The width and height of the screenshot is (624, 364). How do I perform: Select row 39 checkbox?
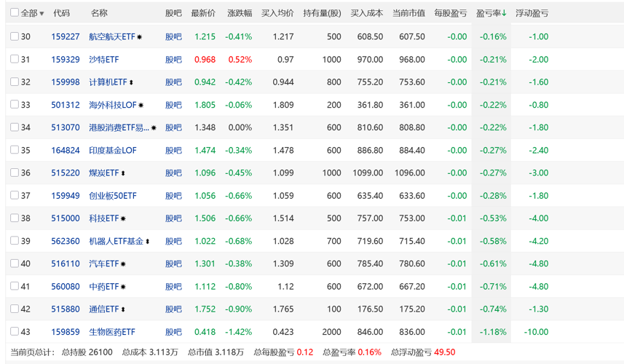click(x=15, y=240)
